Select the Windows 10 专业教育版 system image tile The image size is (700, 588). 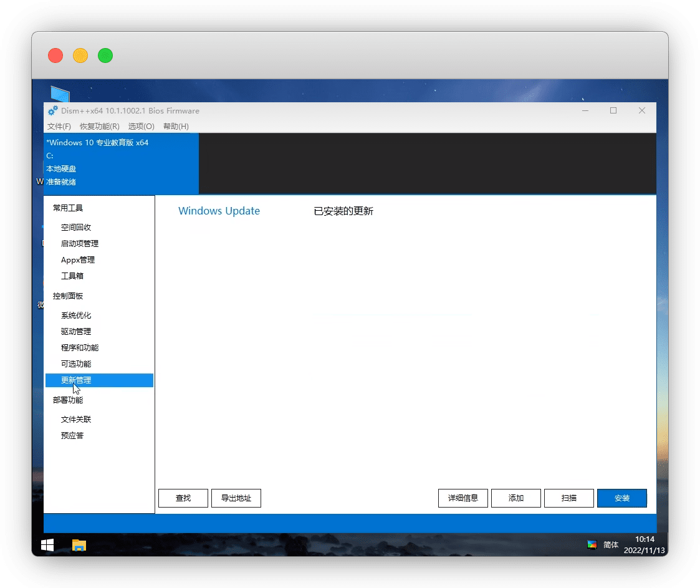(x=121, y=163)
